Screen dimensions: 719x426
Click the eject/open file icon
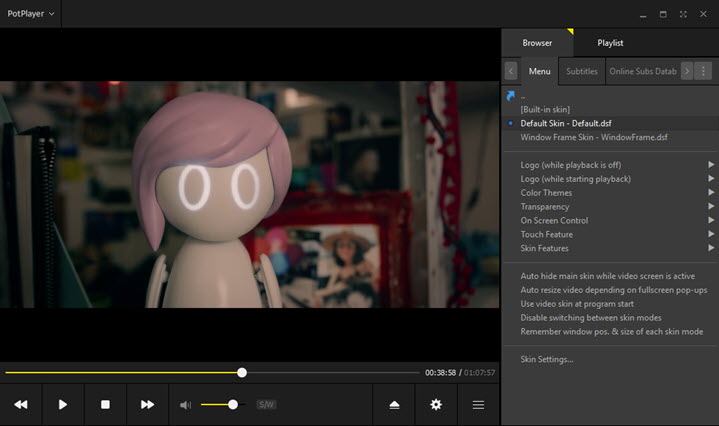pyautogui.click(x=394, y=404)
